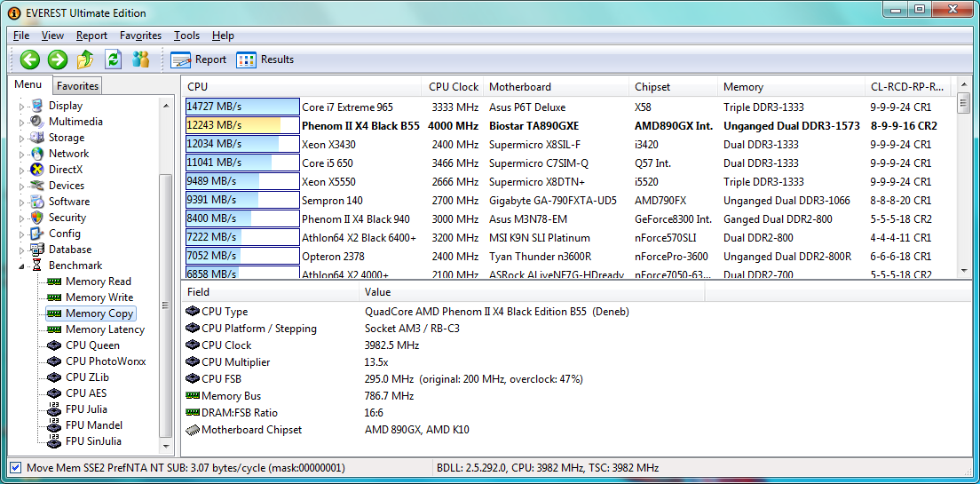This screenshot has height=484, width=980.
Task: Click the Report toolbar button
Action: (x=198, y=60)
